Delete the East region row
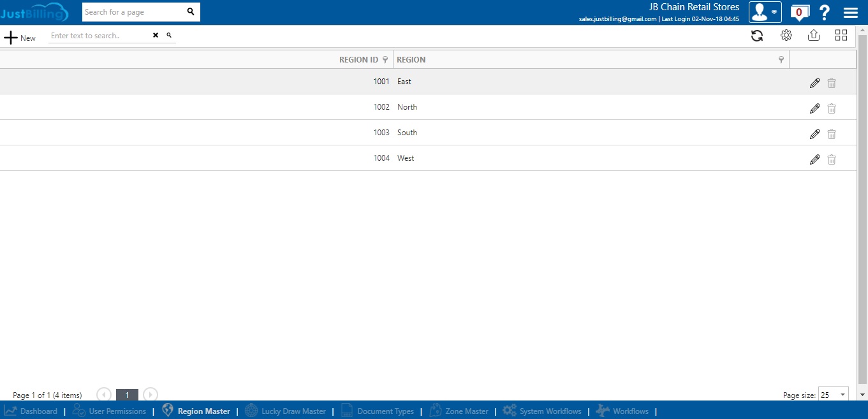The image size is (868, 419). click(832, 83)
